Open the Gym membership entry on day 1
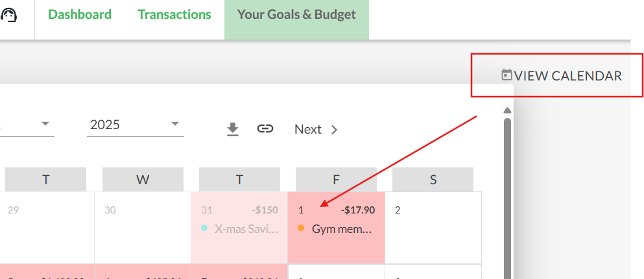 point(336,229)
